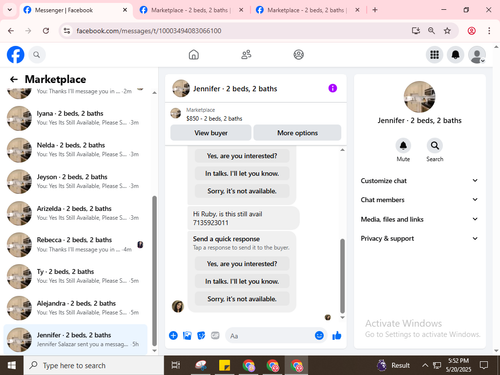Show hidden system tray icons

coord(425,365)
